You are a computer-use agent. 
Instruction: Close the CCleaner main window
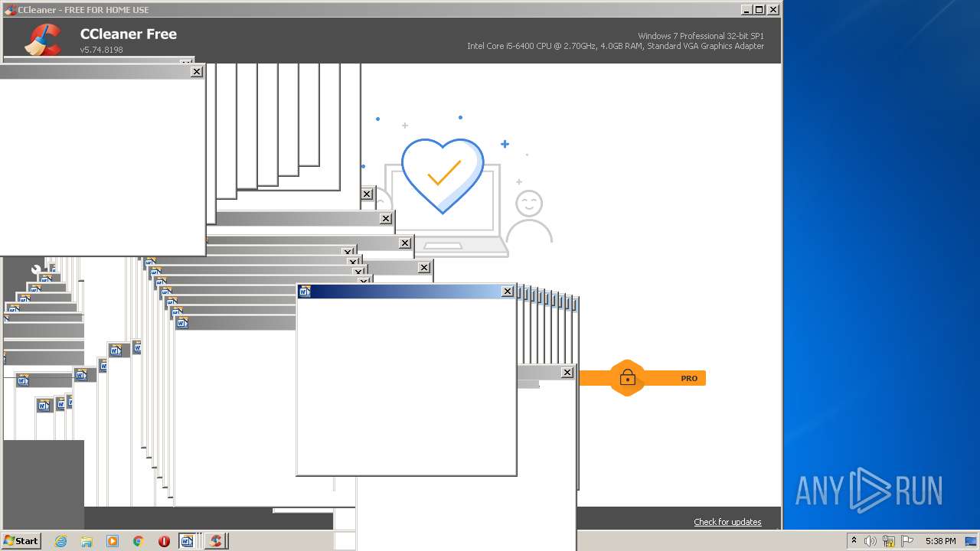click(x=773, y=9)
